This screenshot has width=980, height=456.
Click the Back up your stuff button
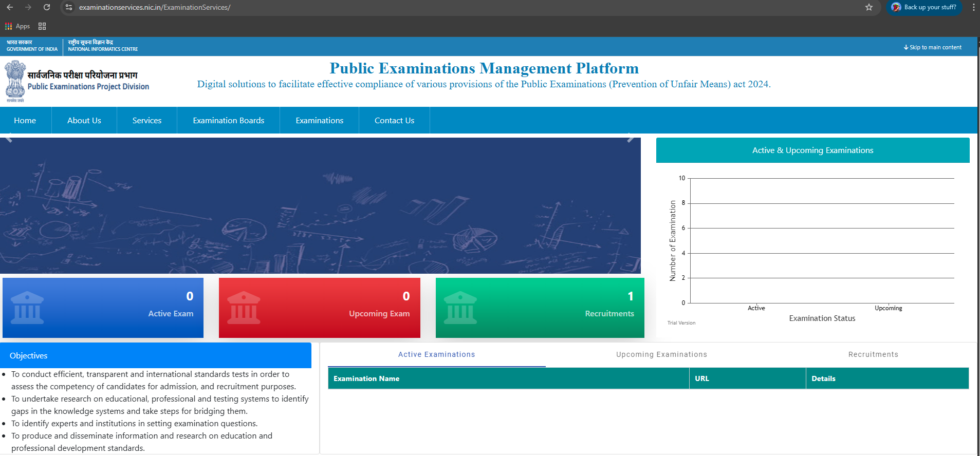[924, 7]
